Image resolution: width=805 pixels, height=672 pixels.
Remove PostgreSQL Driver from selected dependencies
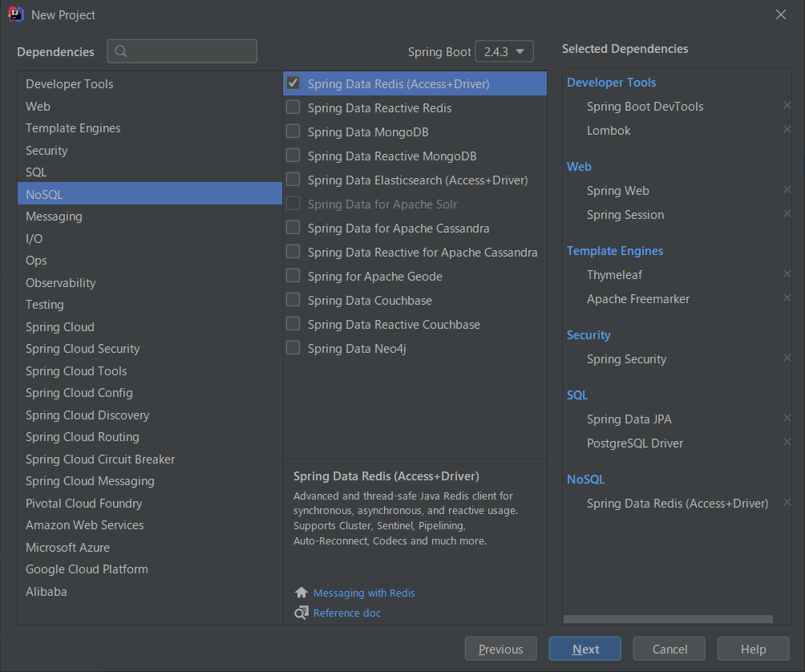click(787, 442)
